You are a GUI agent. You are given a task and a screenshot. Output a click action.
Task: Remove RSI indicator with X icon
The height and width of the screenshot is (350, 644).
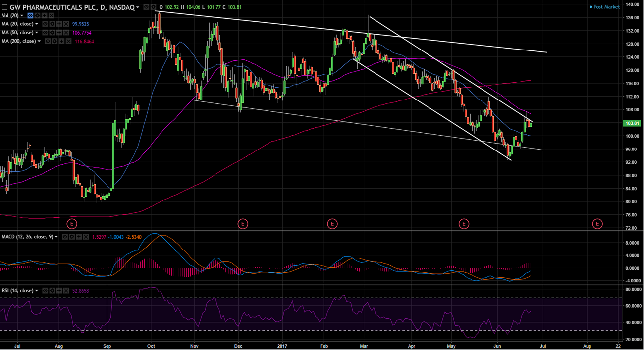[66, 290]
